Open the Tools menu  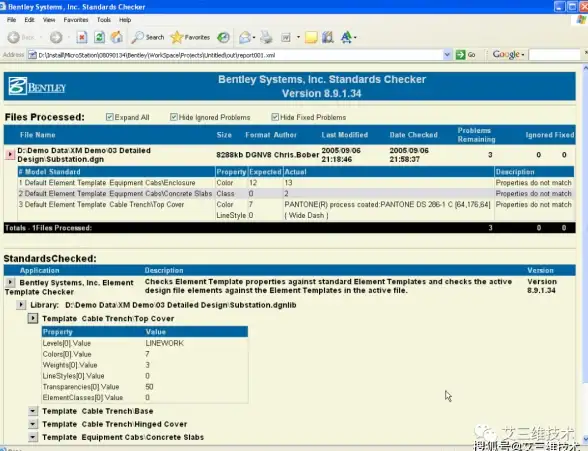point(104,20)
